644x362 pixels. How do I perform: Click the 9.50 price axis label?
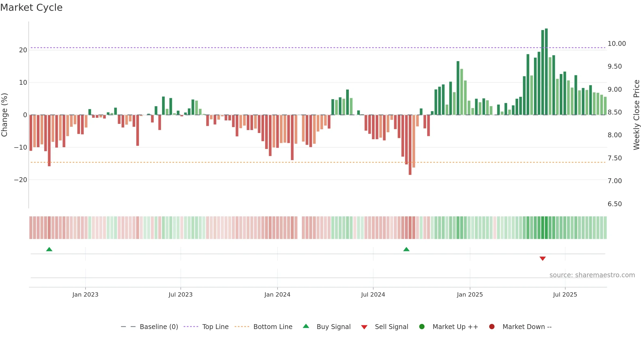(615, 67)
